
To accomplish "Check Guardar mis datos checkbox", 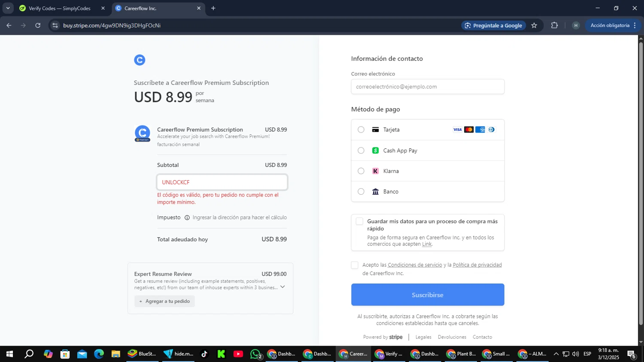I will coord(359,221).
